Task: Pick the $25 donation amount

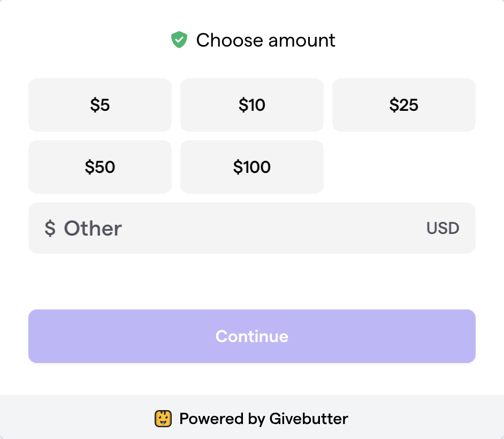Action: point(404,105)
